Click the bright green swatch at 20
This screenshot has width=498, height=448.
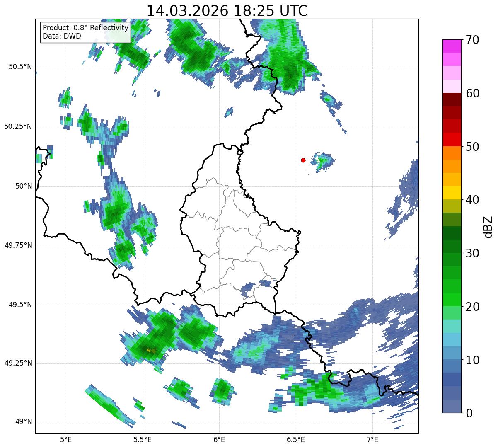452,299
